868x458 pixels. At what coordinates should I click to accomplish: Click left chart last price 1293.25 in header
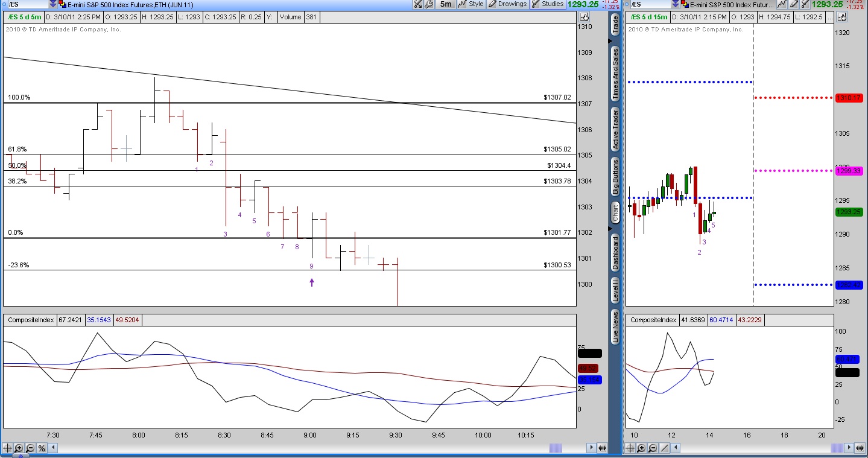[x=583, y=4]
